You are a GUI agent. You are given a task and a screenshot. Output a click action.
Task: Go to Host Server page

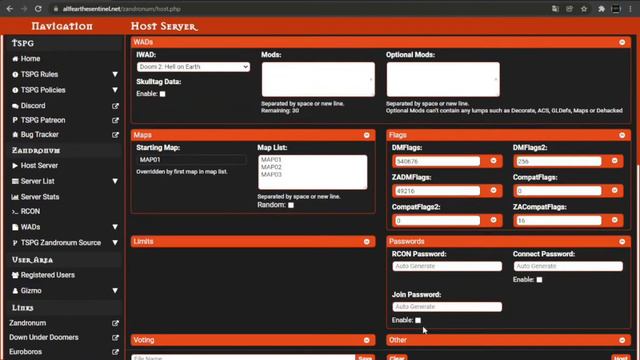pyautogui.click(x=39, y=166)
